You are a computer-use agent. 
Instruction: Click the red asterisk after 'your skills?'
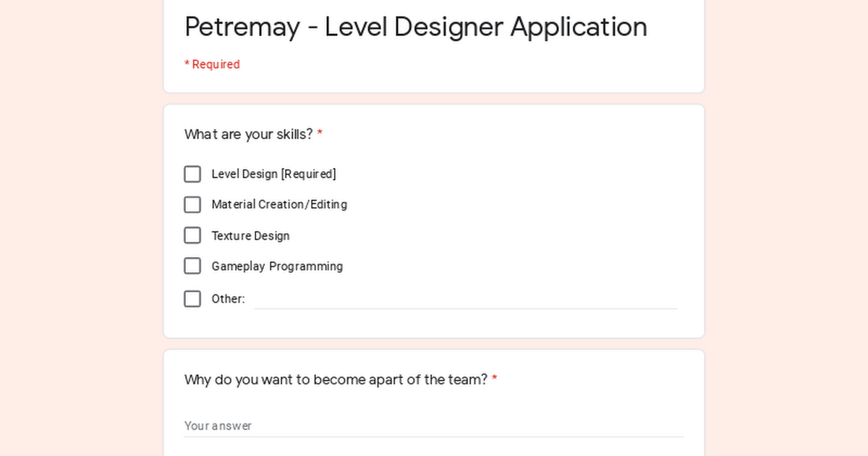tap(320, 135)
